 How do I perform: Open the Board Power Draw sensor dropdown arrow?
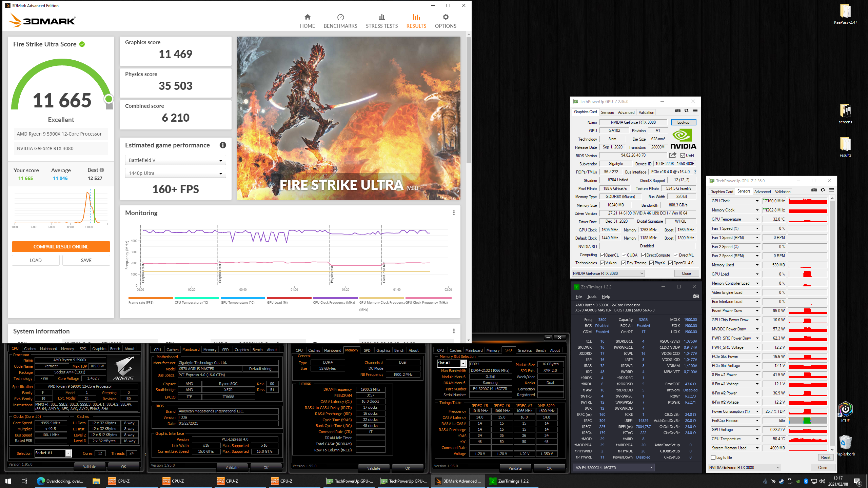tap(757, 311)
